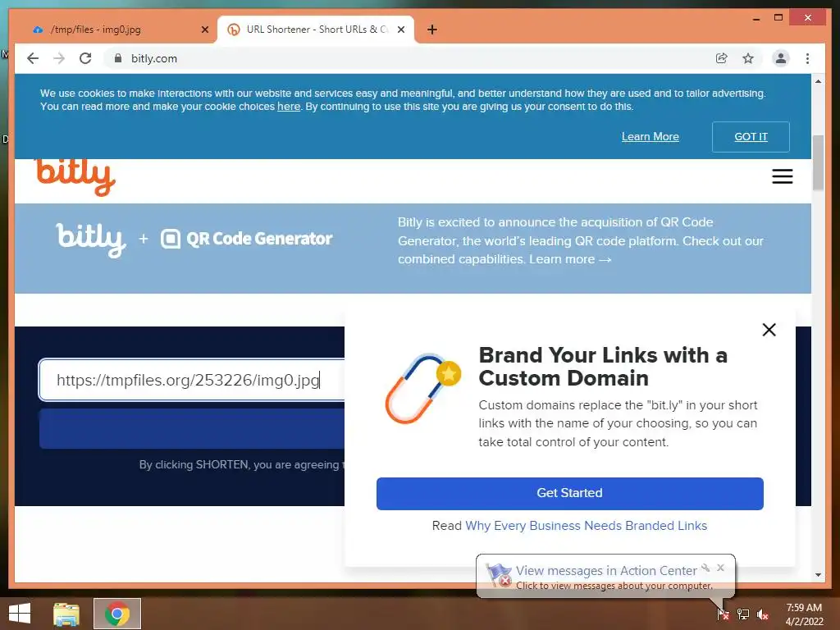Close the /tmp/files - img0.jpg tab

[x=204, y=30]
